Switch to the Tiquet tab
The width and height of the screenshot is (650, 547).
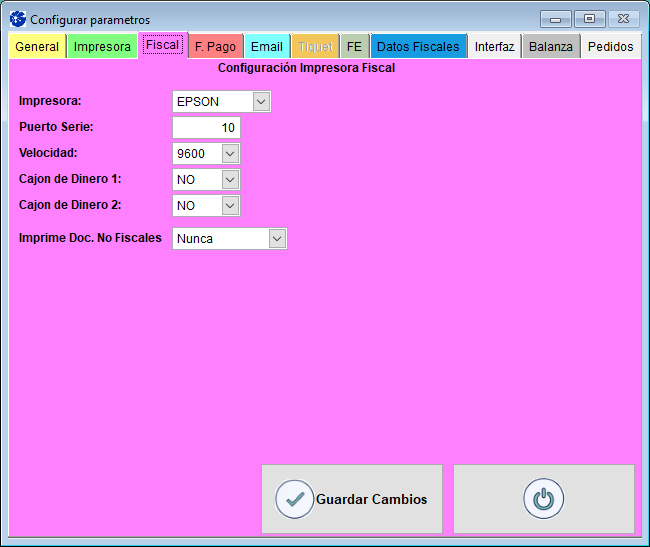coord(316,47)
